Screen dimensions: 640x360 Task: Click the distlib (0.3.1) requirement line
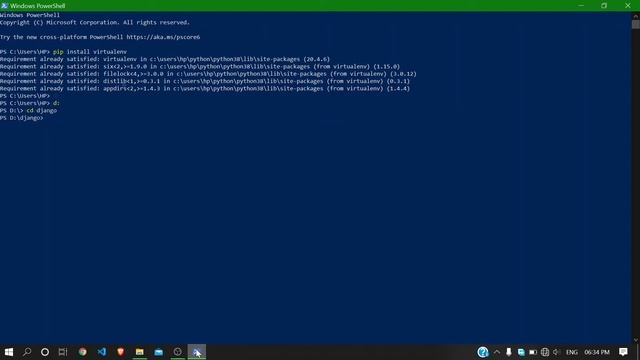205,81
